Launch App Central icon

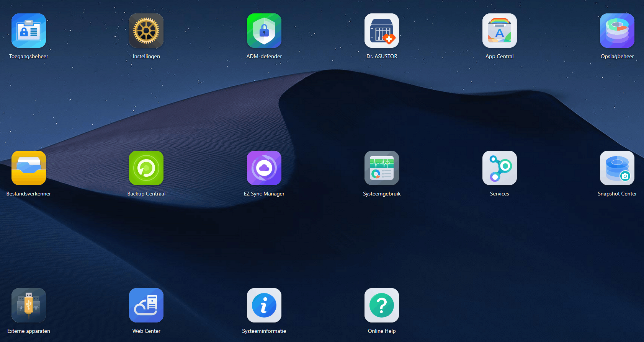(500, 31)
